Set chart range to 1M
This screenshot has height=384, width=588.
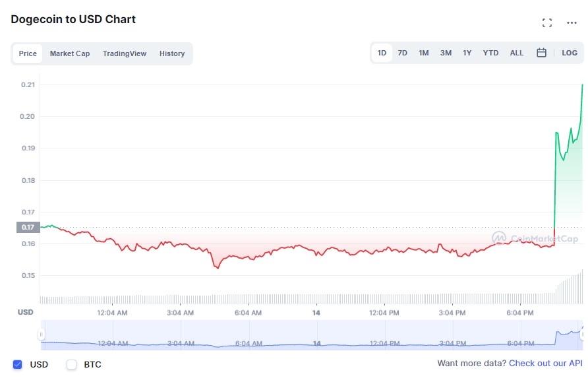click(x=424, y=53)
